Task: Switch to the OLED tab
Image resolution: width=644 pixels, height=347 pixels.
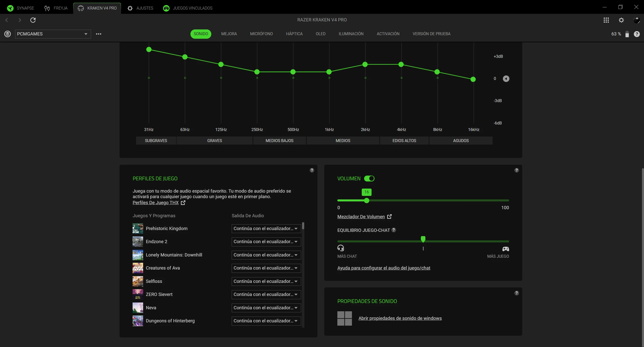Action: coord(320,34)
